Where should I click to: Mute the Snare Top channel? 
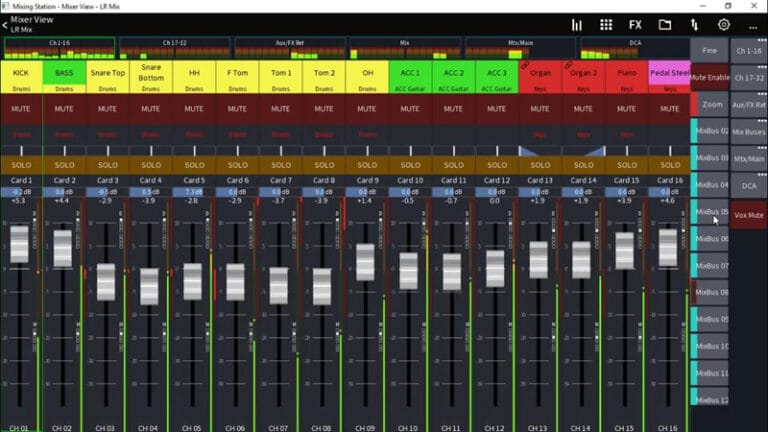click(x=107, y=109)
